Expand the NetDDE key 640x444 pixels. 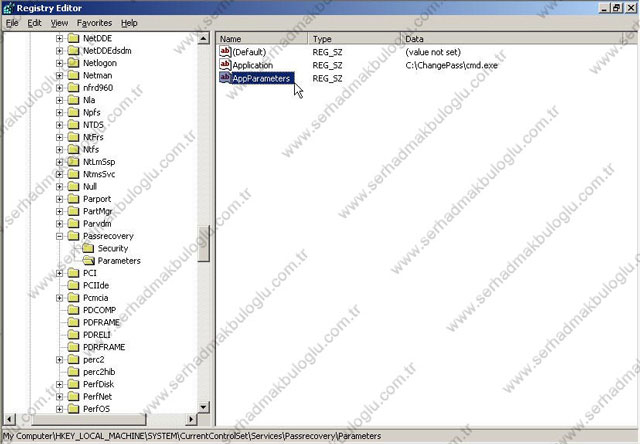pyautogui.click(x=60, y=38)
